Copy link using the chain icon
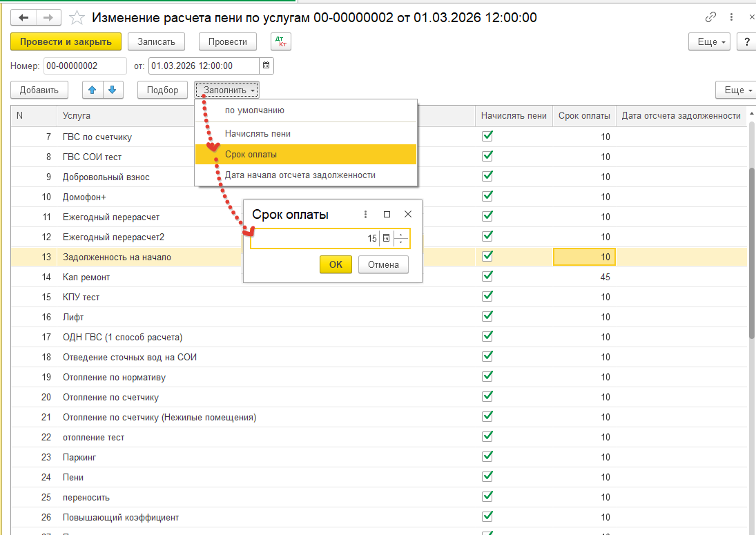 [710, 18]
